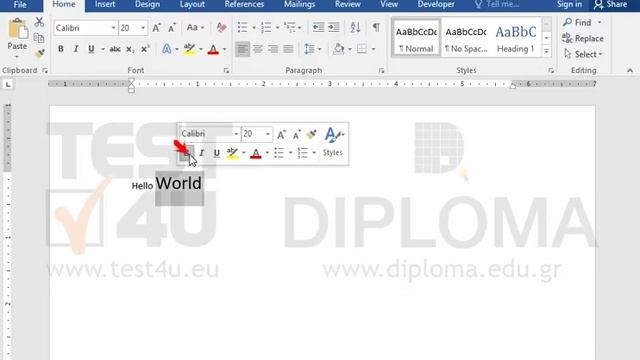
Task: Switch to the Review tab
Action: [x=348, y=5]
